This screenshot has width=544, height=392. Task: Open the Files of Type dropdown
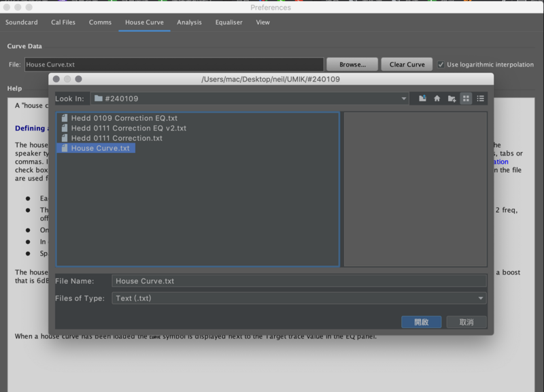click(481, 298)
